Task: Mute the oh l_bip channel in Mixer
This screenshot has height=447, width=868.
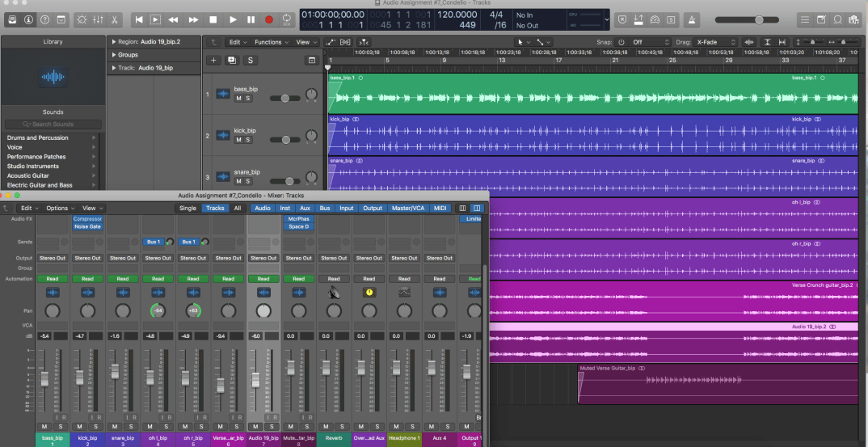Action: tap(150, 427)
